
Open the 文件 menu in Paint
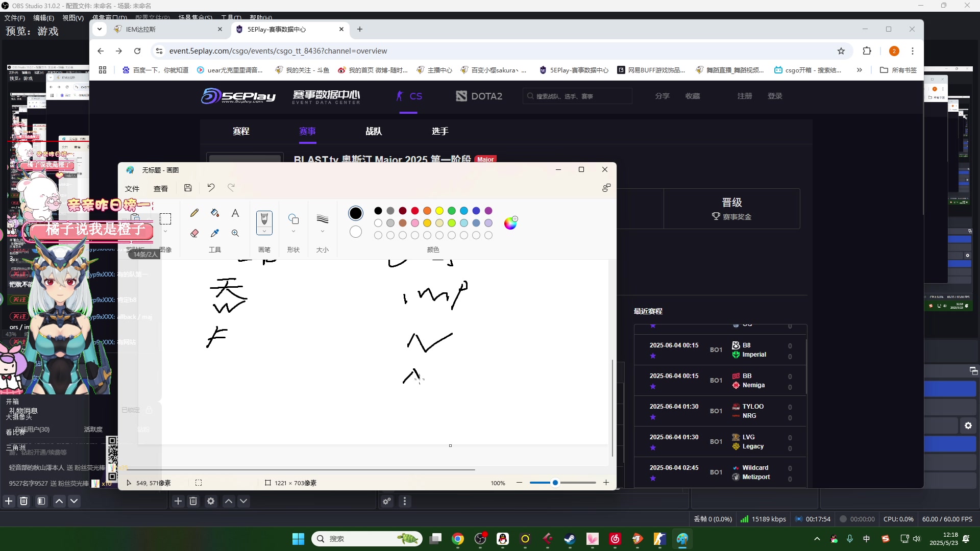tap(132, 188)
